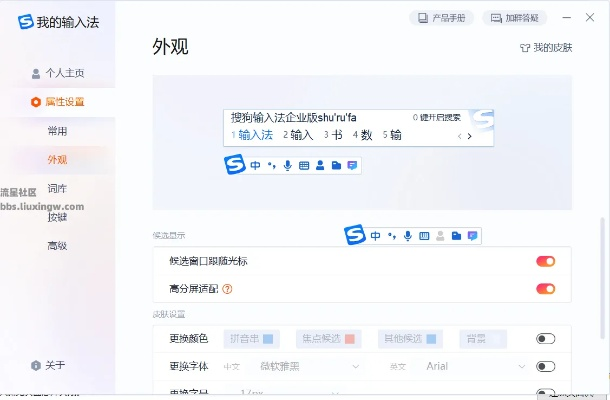Switch to the 词库 settings tab
This screenshot has height=400, width=610.
pyautogui.click(x=58, y=188)
